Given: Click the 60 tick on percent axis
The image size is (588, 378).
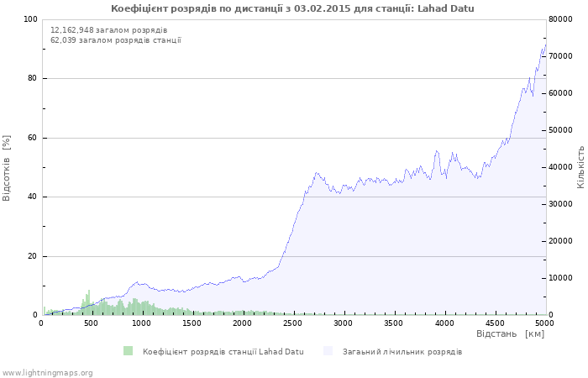Looking at the screenshot, I should [x=33, y=138].
